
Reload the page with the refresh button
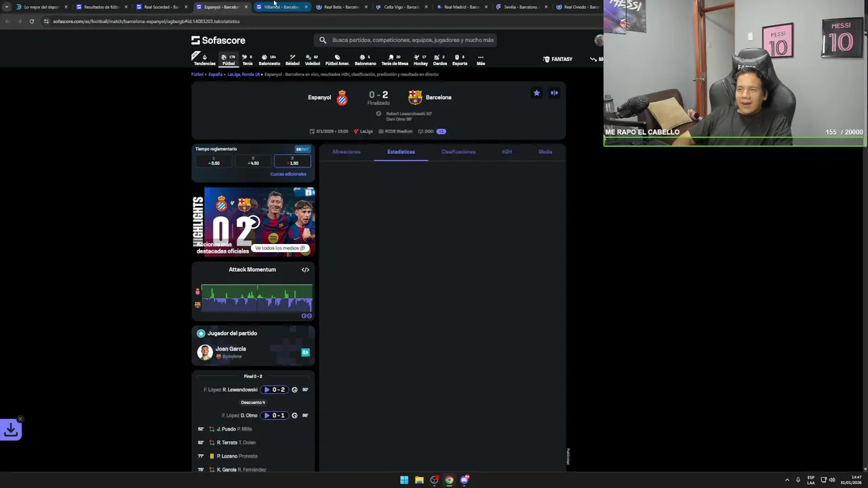click(x=31, y=21)
